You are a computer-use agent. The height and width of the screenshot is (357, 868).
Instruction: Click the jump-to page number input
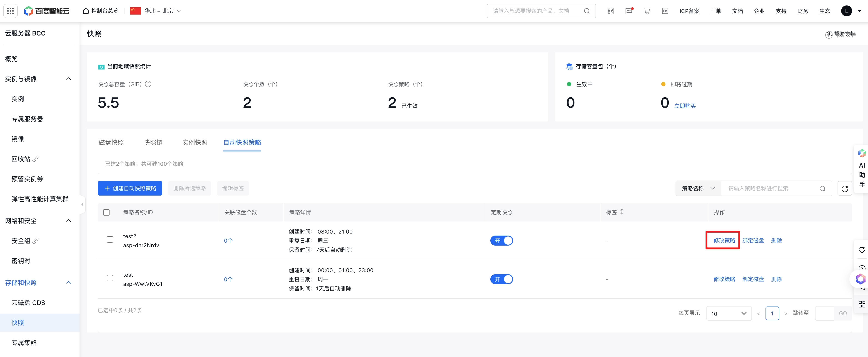coord(824,314)
